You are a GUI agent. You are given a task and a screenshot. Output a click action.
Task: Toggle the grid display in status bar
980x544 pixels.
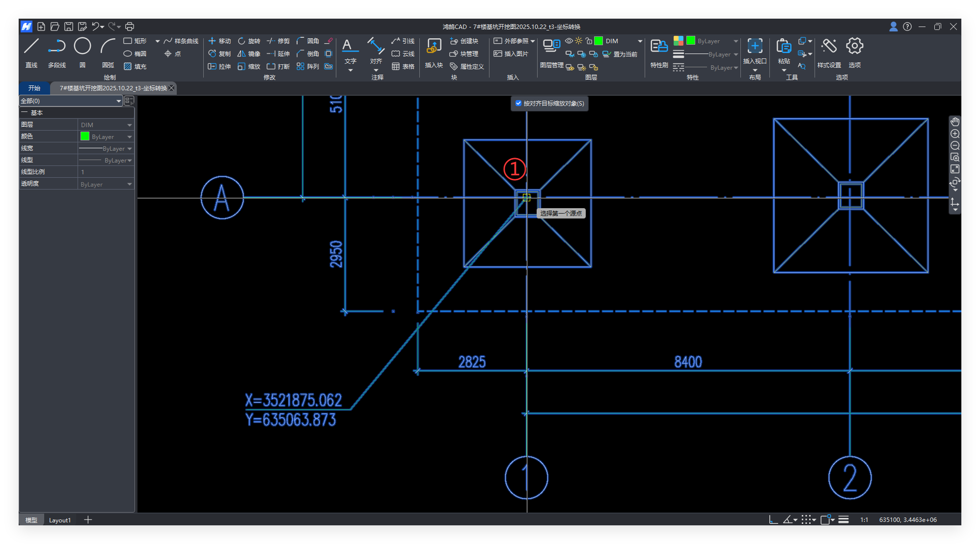click(x=806, y=519)
